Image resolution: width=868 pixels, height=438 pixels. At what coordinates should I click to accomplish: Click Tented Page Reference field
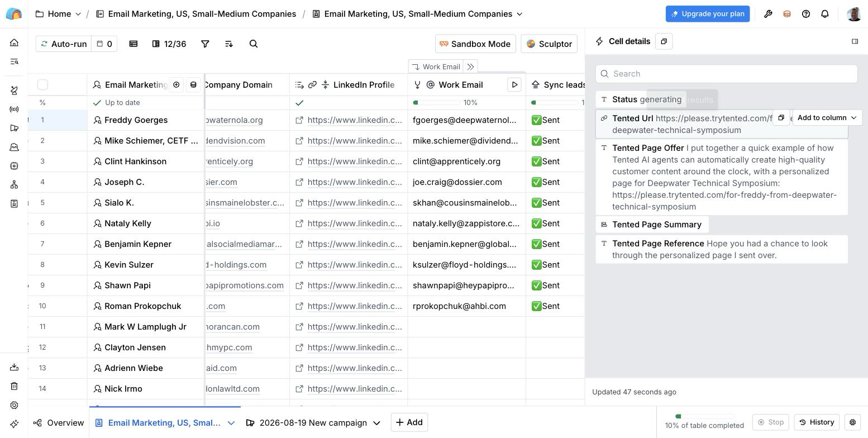coord(722,249)
